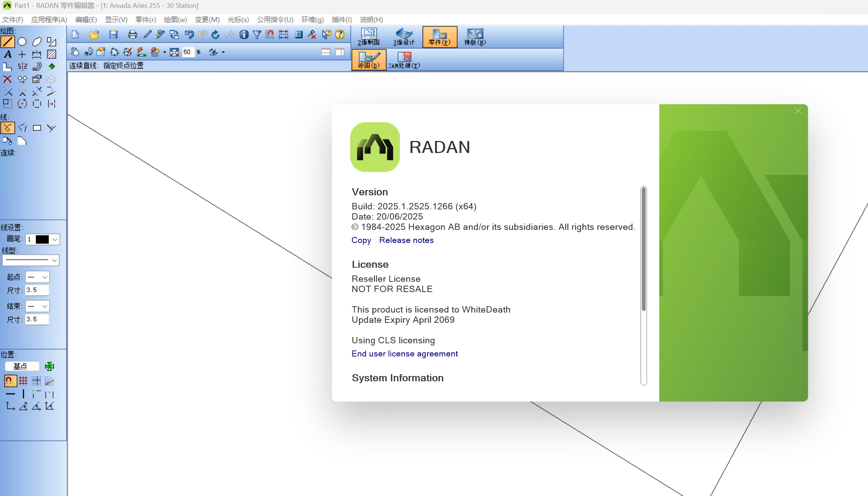Select the rotate tool with red circular arrow
868x496 pixels.
pyautogui.click(x=22, y=104)
